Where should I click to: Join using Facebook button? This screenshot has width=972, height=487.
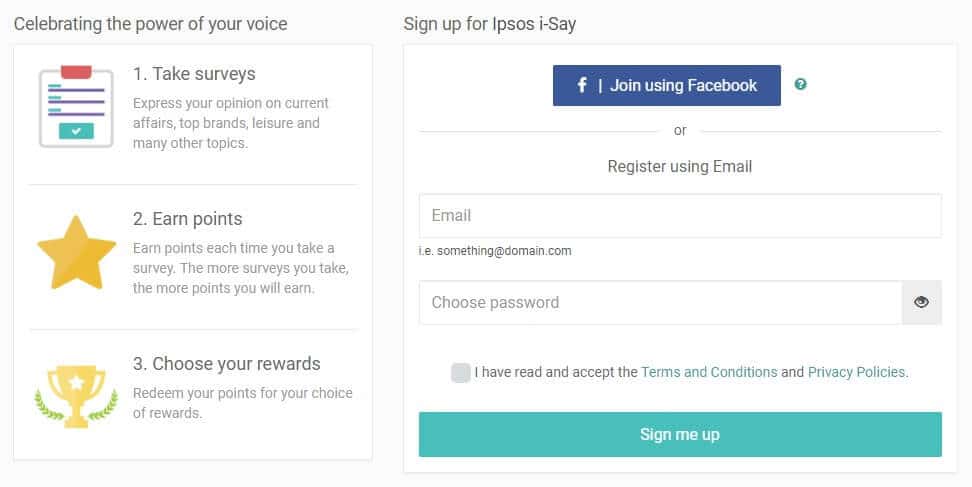point(666,86)
